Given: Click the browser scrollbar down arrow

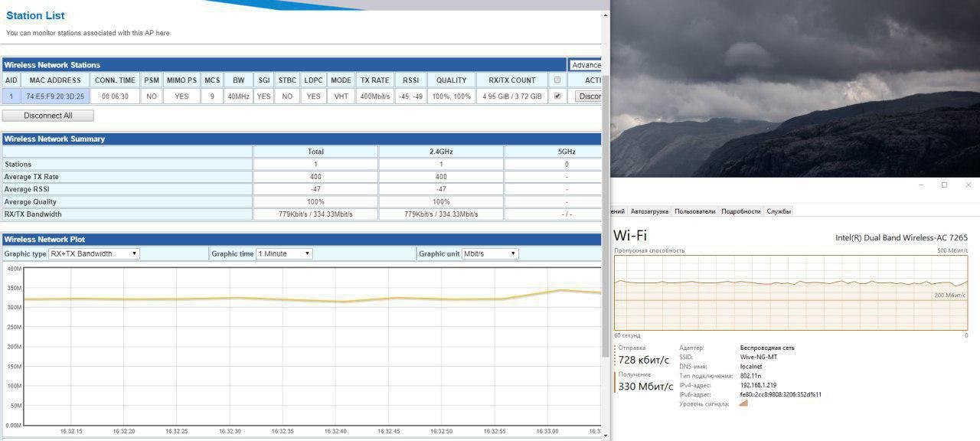Looking at the screenshot, I should pos(606,436).
